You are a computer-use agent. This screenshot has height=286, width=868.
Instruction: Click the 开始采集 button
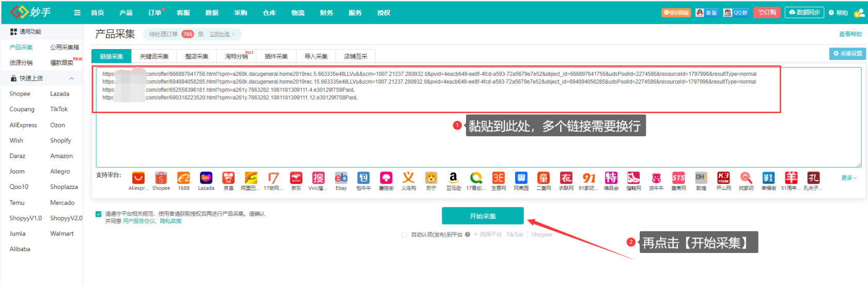point(483,216)
